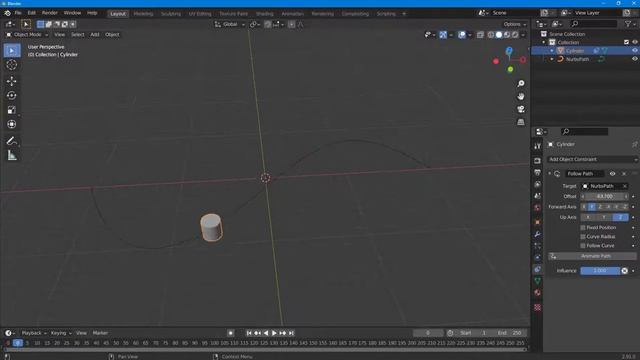Open the File menu
The width and height of the screenshot is (640, 360).
tap(18, 13)
